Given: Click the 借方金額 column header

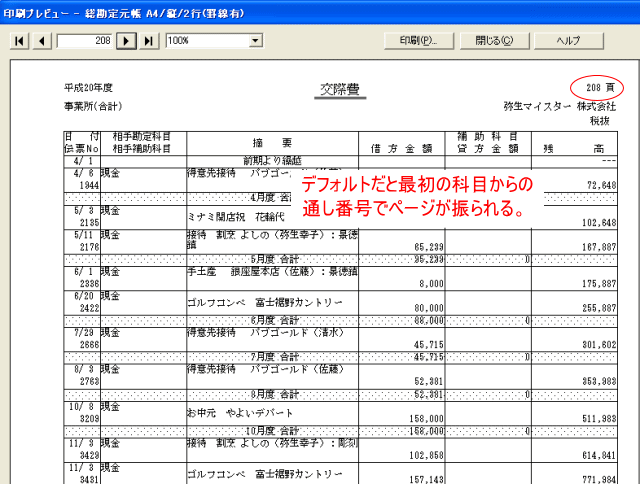Looking at the screenshot, I should 401,149.
